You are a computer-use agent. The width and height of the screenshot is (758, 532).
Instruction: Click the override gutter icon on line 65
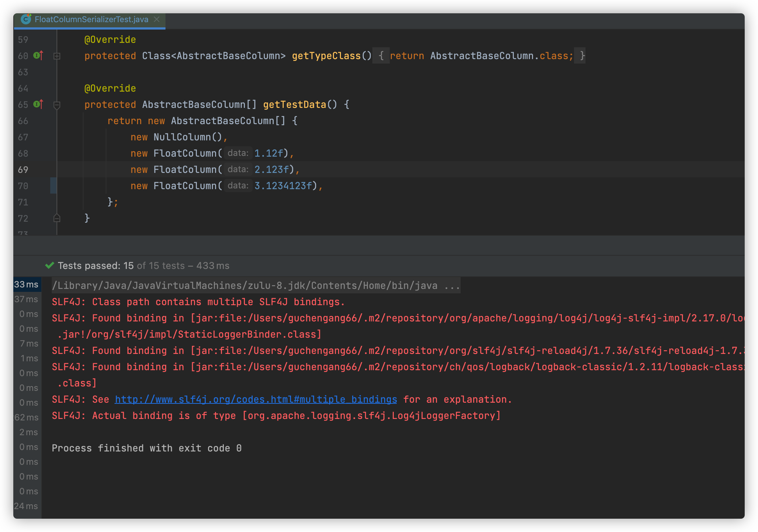click(38, 105)
